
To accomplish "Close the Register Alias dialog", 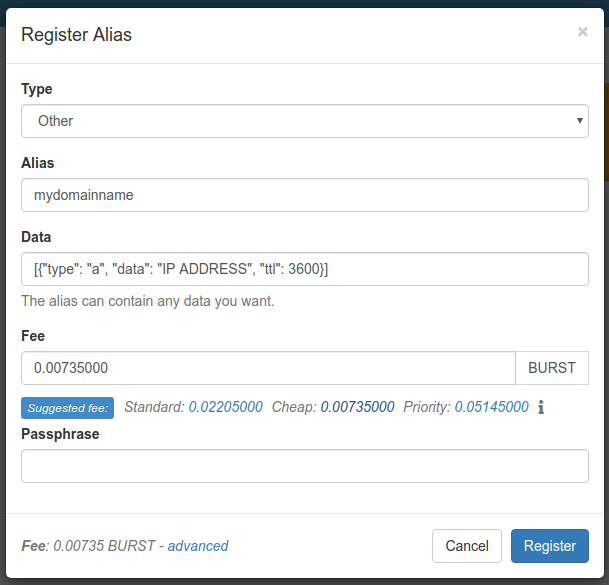I will (582, 32).
